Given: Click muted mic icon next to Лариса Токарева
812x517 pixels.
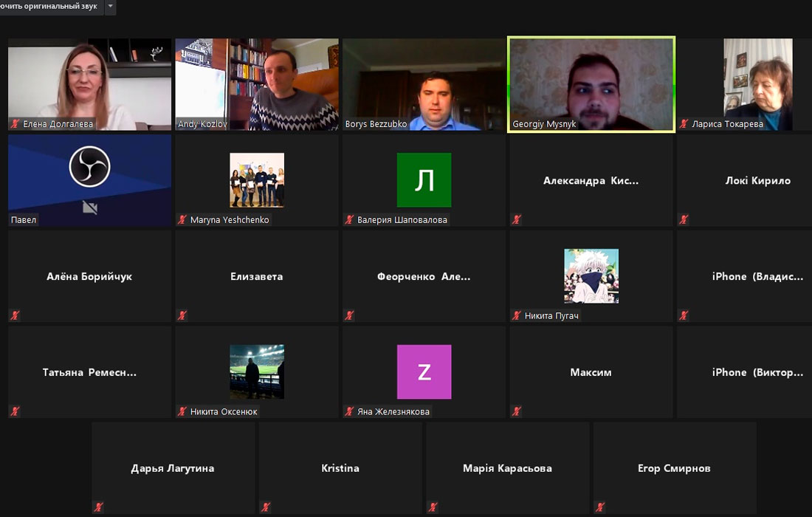Looking at the screenshot, I should pos(684,124).
